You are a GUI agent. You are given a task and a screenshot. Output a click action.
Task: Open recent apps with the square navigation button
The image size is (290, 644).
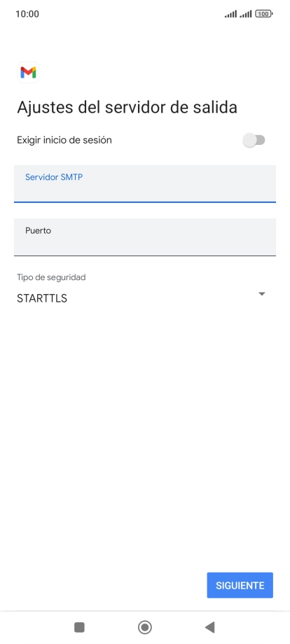[79, 627]
